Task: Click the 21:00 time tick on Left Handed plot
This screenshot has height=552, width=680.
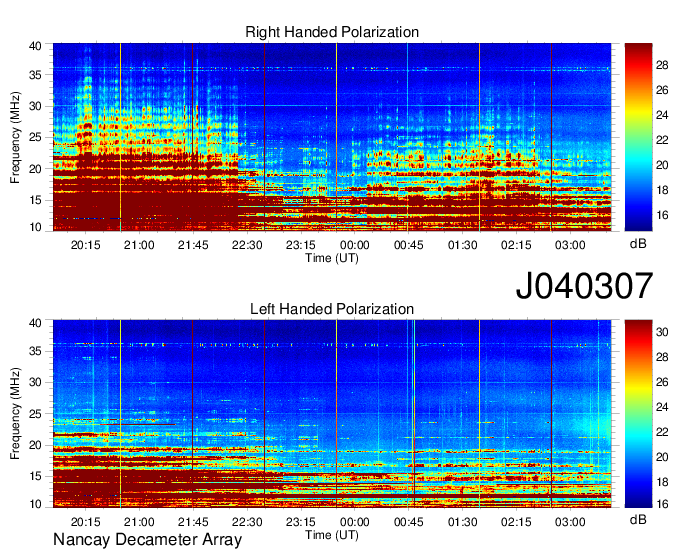Action: point(139,522)
